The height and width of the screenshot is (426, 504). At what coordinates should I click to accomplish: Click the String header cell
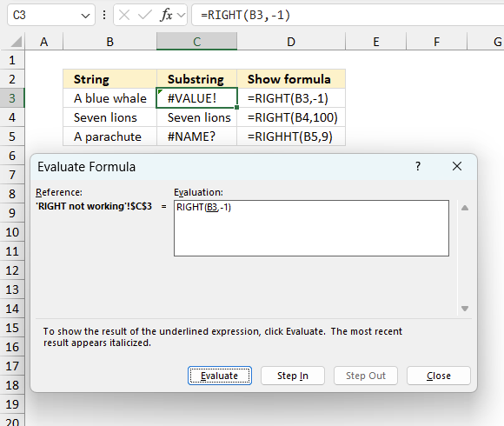pos(110,79)
